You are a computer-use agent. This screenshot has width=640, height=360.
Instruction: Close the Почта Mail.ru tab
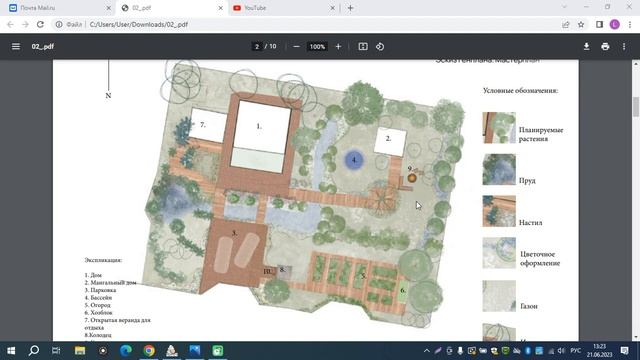pos(108,8)
